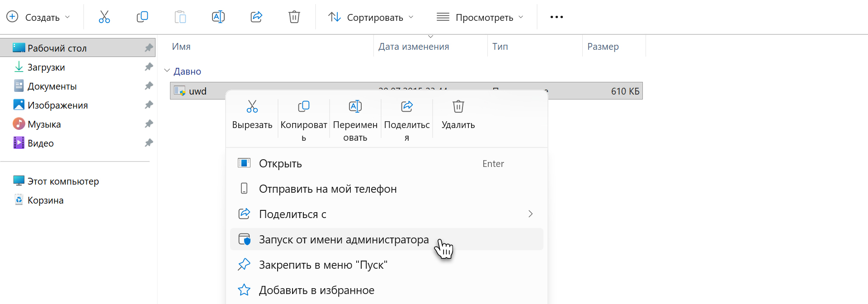Sort by the Имя column header
Image resolution: width=868 pixels, height=304 pixels.
pos(181,47)
